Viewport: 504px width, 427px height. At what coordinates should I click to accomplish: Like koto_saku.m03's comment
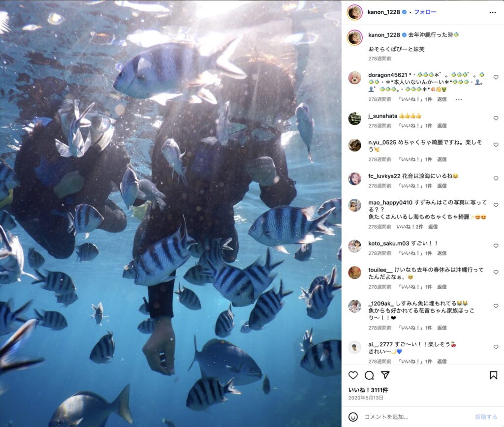[x=496, y=245]
